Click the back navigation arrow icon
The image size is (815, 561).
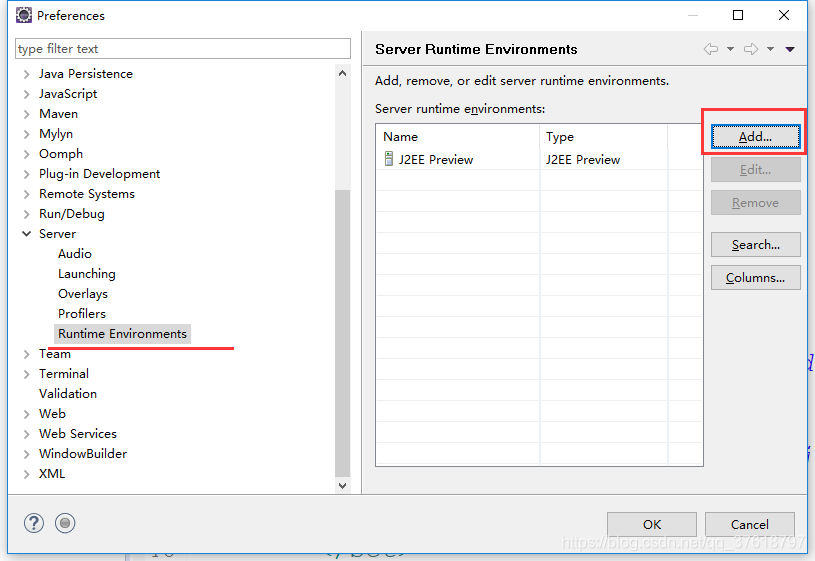coord(711,49)
